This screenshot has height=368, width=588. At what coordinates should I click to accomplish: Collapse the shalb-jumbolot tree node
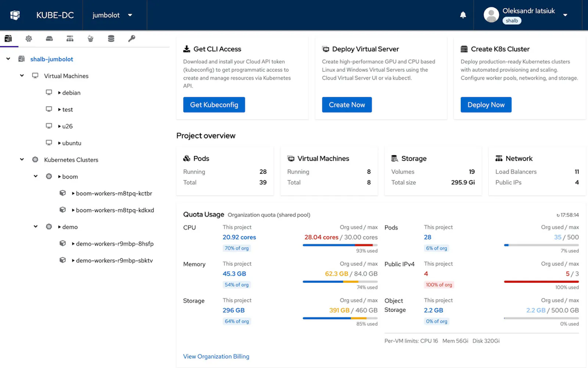point(8,59)
